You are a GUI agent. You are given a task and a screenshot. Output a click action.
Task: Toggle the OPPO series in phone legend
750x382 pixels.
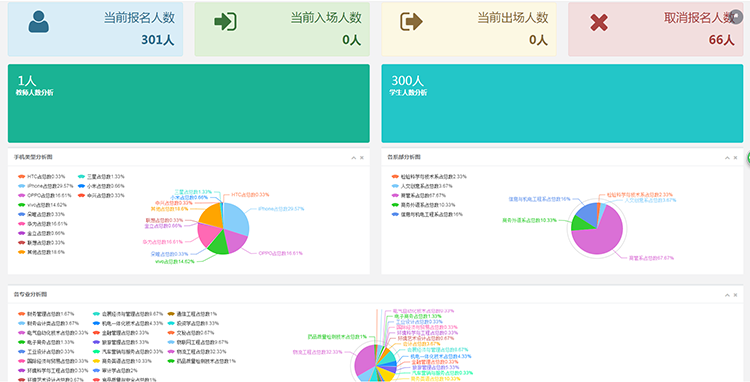coord(44,196)
